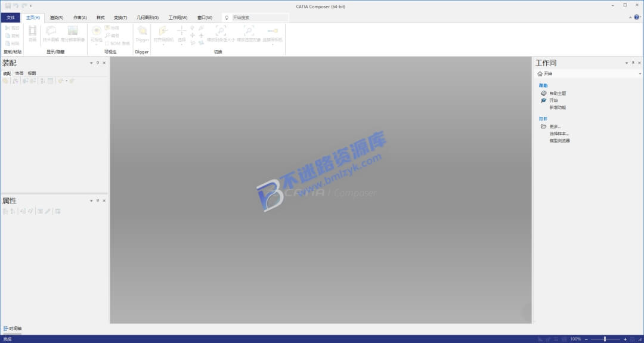Pin the 装配 panel with auto-hide icon
The width and height of the screenshot is (644, 343).
tap(98, 63)
